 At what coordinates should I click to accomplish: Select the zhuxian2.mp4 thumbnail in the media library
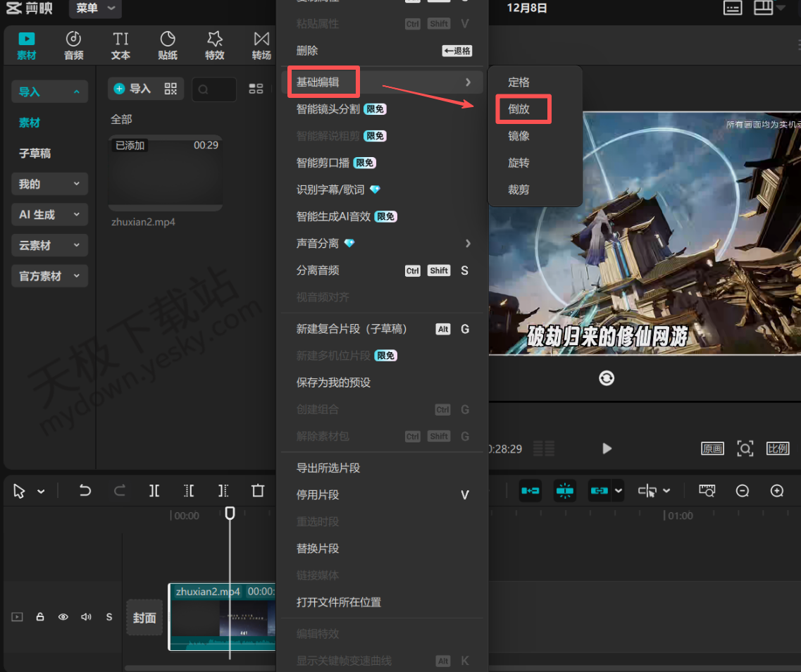(165, 173)
